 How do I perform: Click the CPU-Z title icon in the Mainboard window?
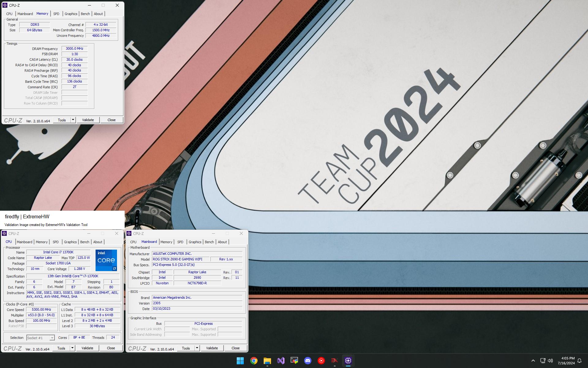[x=129, y=233]
